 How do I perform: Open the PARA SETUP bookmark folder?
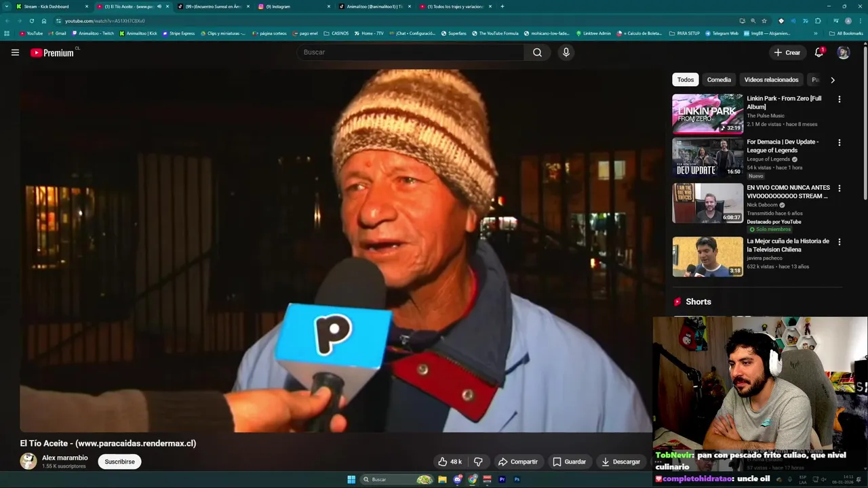pos(684,33)
